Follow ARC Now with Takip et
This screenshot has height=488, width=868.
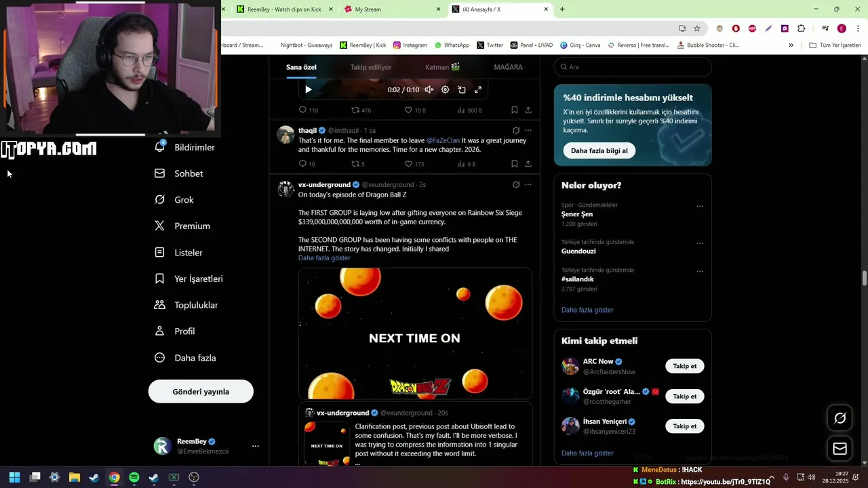click(x=685, y=366)
